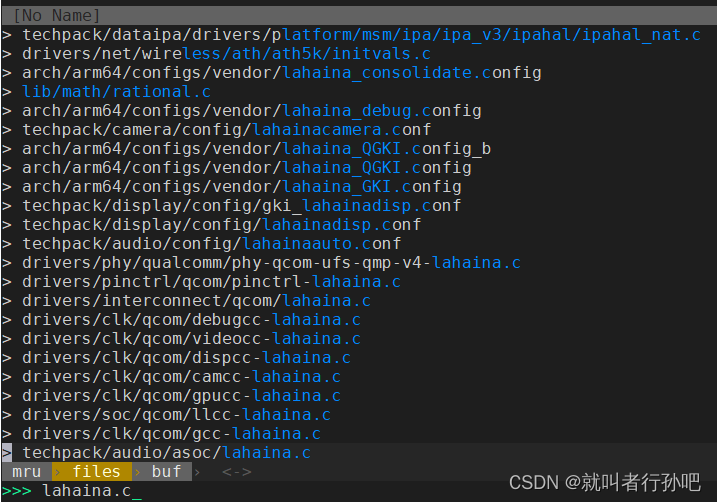This screenshot has height=502, width=717.
Task: Choose lahaina_consolidate.config file entry
Action: click(282, 73)
